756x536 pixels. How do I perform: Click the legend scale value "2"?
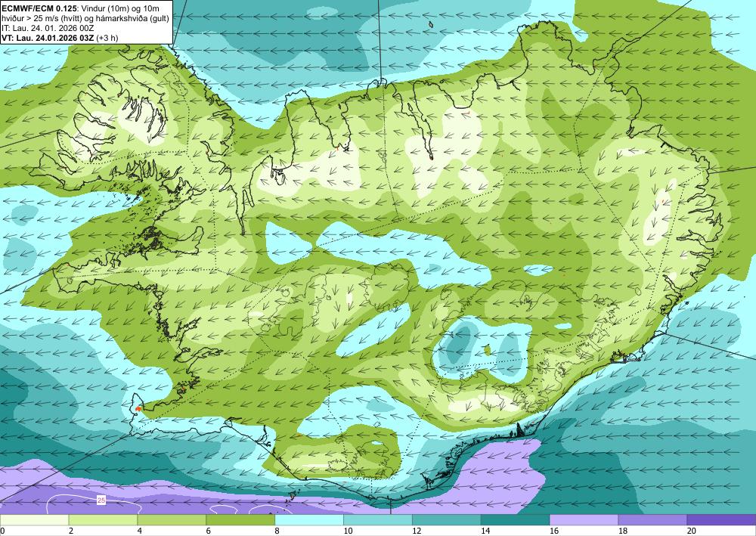point(71,531)
